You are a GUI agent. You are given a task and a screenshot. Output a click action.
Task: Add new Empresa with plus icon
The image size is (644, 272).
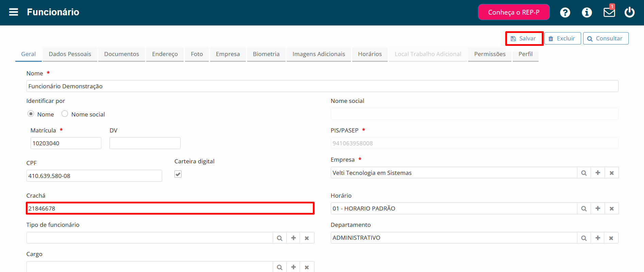[598, 173]
